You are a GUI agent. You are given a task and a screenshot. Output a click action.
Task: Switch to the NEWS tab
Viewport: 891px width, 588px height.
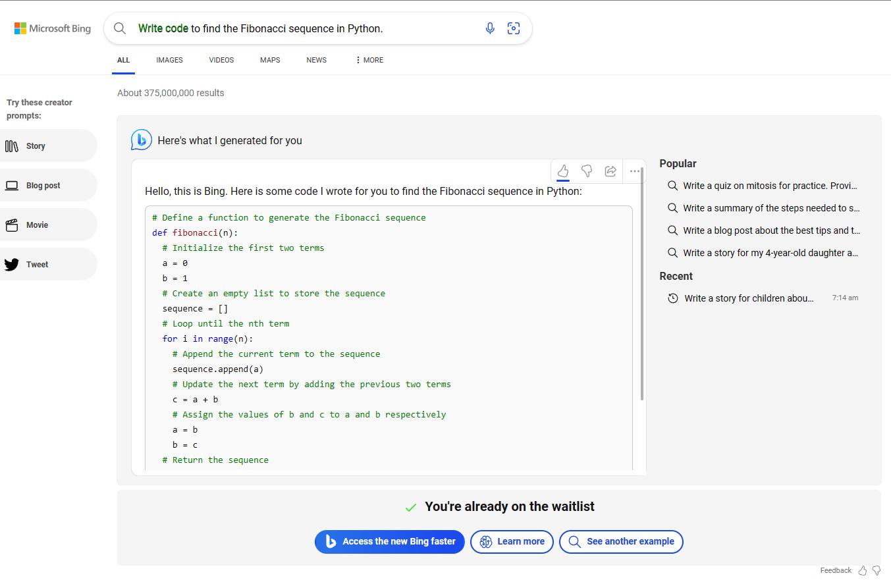(316, 60)
